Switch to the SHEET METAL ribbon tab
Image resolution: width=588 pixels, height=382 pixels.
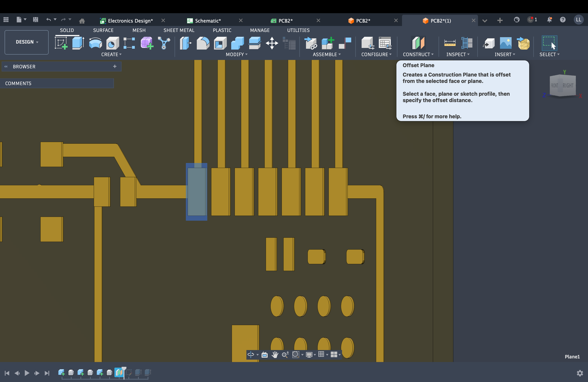[179, 30]
